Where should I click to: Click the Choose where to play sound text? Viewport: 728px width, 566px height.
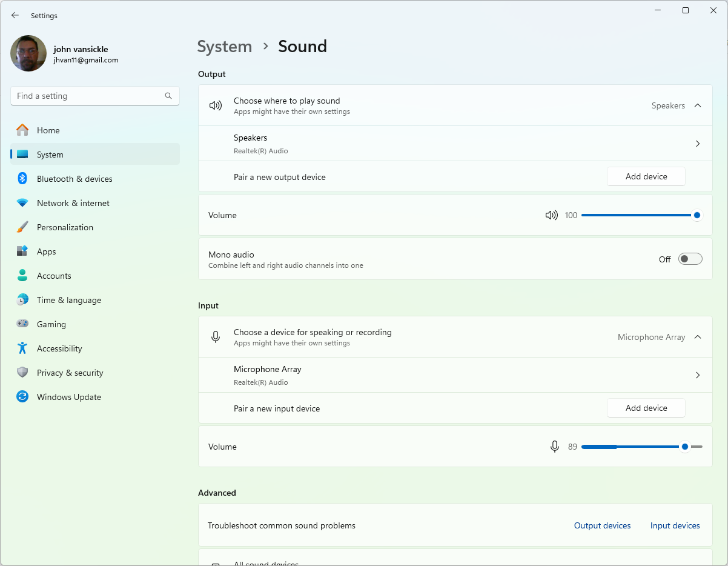[x=287, y=101]
